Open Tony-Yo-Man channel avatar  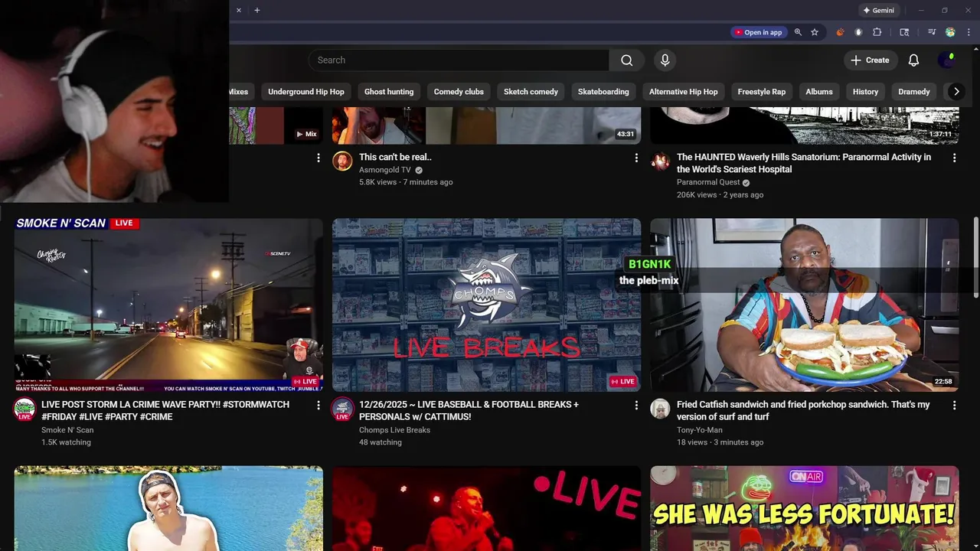pos(660,409)
